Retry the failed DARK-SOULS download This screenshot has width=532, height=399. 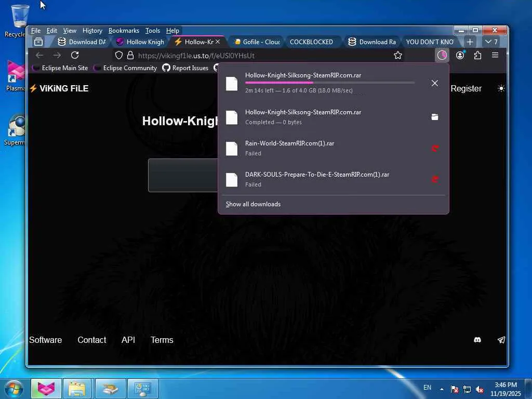435,179
